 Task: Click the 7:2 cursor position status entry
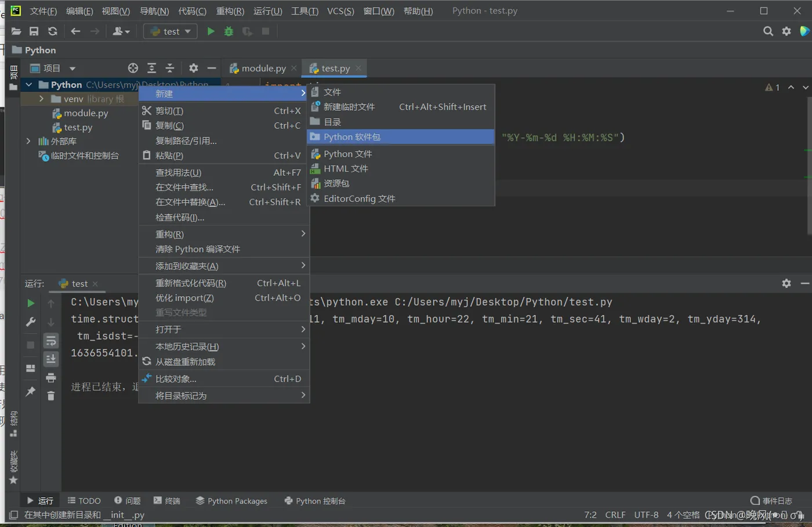(590, 515)
